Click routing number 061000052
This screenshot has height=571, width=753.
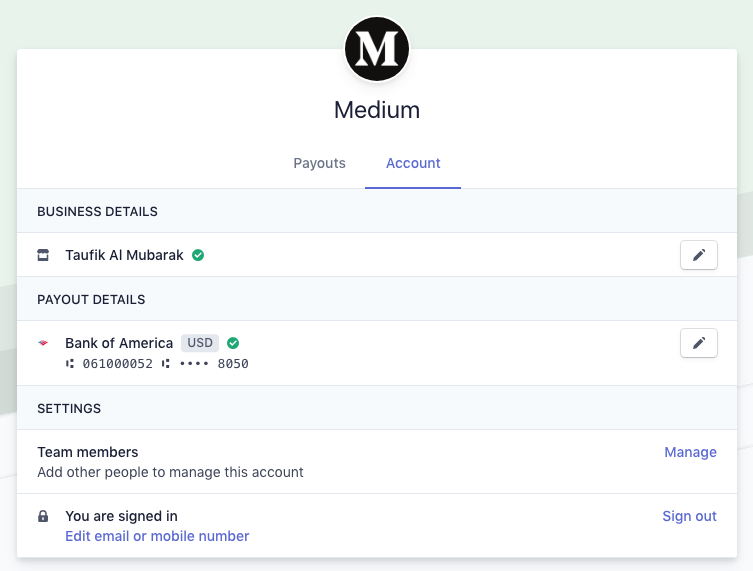pos(118,364)
